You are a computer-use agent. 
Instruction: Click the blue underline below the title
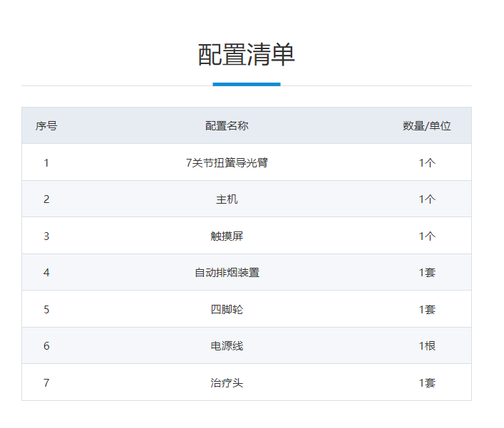[x=246, y=84]
